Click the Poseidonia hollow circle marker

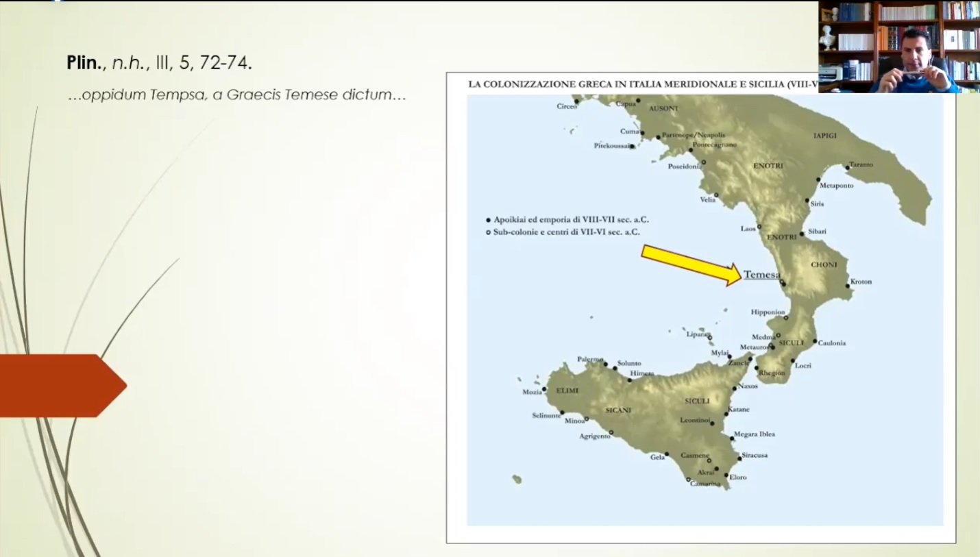(x=703, y=162)
